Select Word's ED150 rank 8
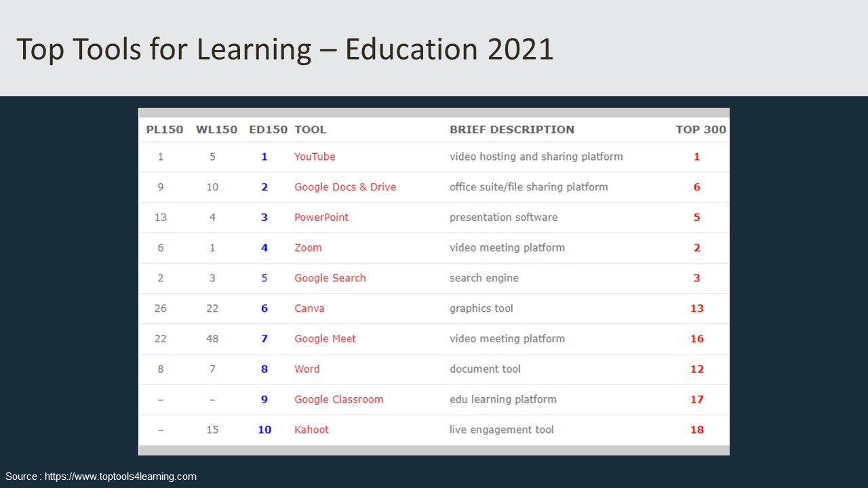This screenshot has width=868, height=488. click(264, 369)
